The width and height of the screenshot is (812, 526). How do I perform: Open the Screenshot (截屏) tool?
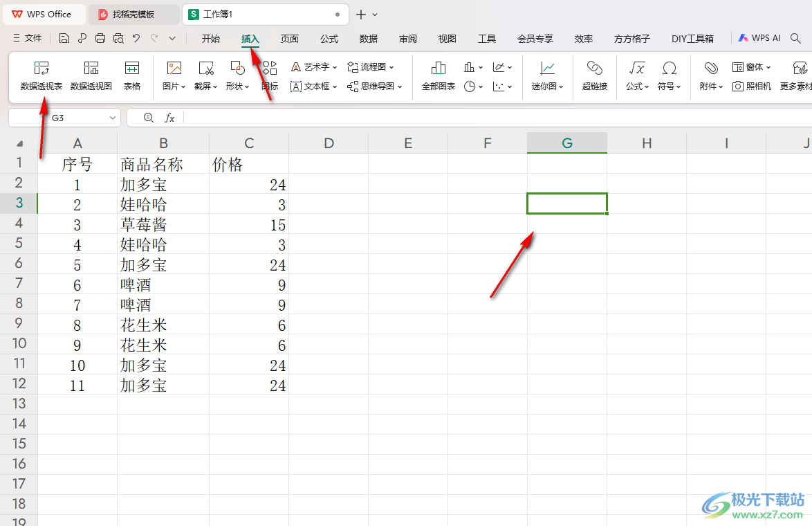(205, 75)
